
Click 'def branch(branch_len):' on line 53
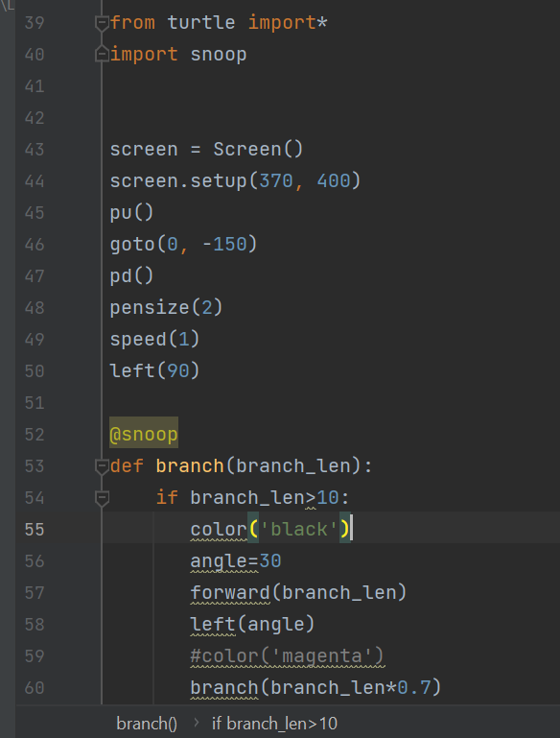click(242, 466)
